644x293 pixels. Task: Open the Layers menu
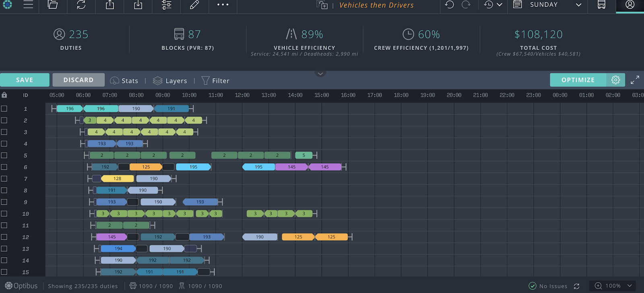(170, 81)
